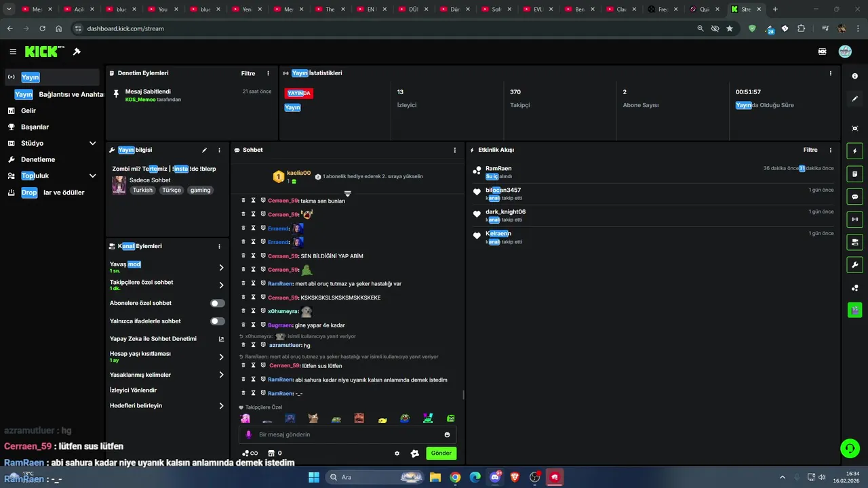The image size is (868, 488).
Task: Timeout user on 'lütfen sus lütfen' message
Action: (x=253, y=365)
